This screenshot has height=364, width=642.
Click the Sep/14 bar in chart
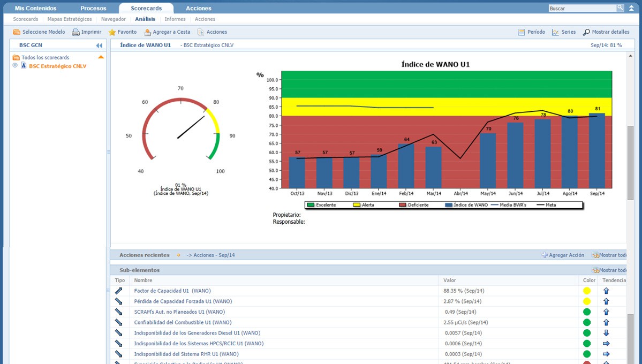[x=597, y=151]
